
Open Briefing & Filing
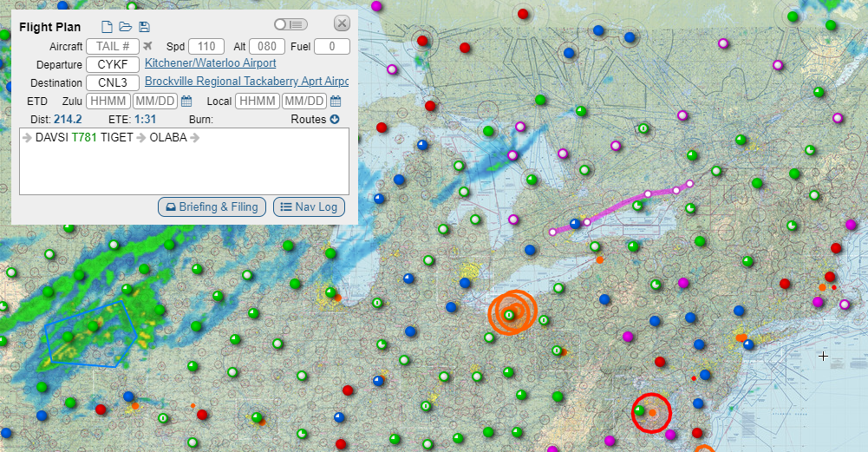click(212, 206)
